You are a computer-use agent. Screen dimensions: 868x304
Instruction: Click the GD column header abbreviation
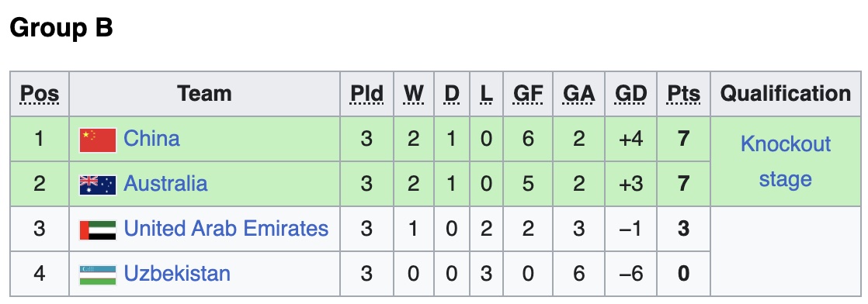coord(631,94)
